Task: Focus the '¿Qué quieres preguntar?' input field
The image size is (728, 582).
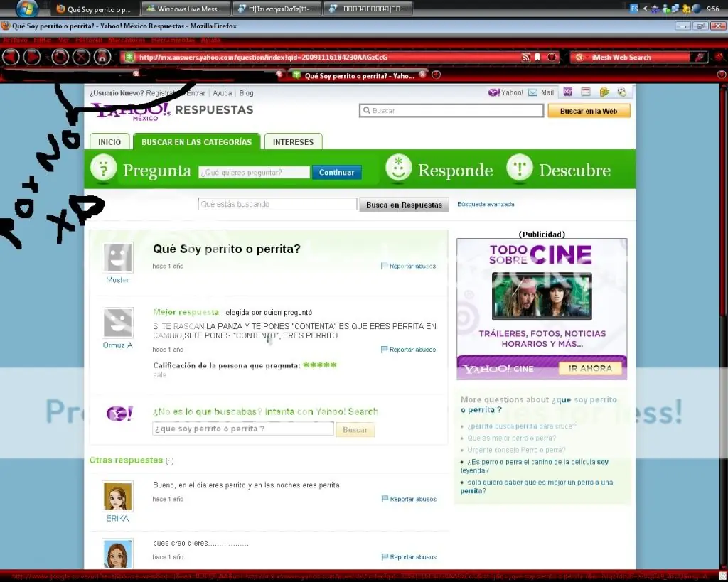Action: [x=254, y=172]
